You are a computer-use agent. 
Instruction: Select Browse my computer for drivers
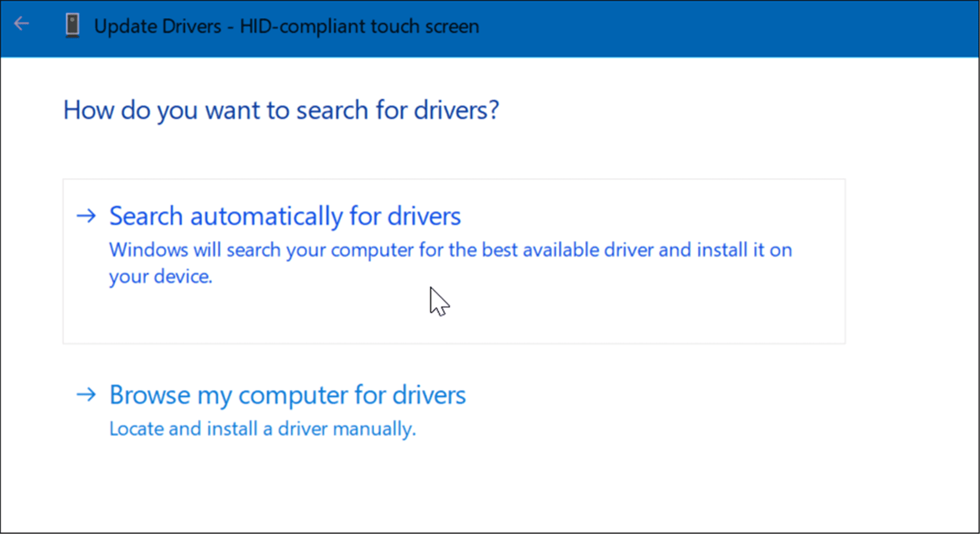pyautogui.click(x=287, y=395)
